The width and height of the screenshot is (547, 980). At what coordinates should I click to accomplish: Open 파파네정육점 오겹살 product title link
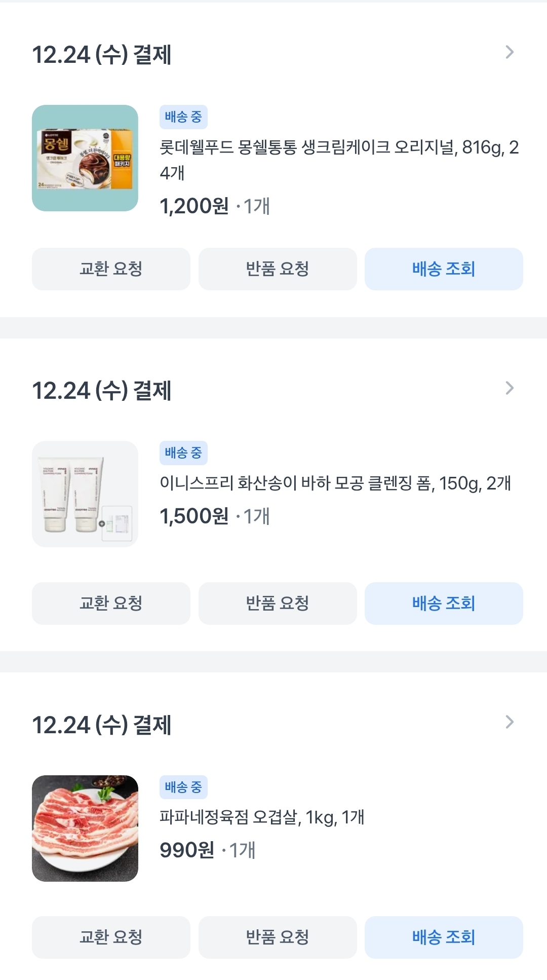[x=262, y=817]
